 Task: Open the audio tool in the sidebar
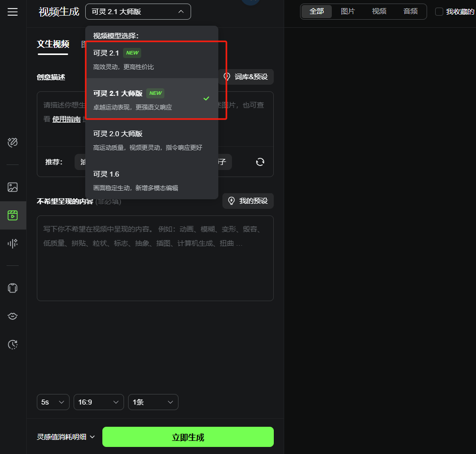tap(13, 244)
